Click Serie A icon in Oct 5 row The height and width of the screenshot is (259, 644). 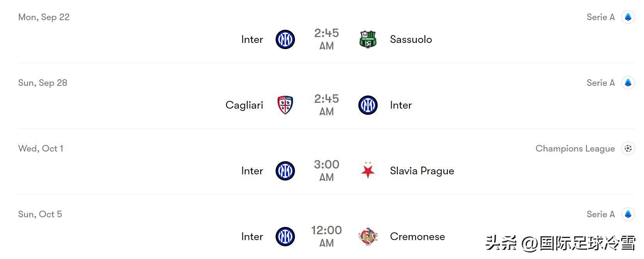[x=628, y=214]
